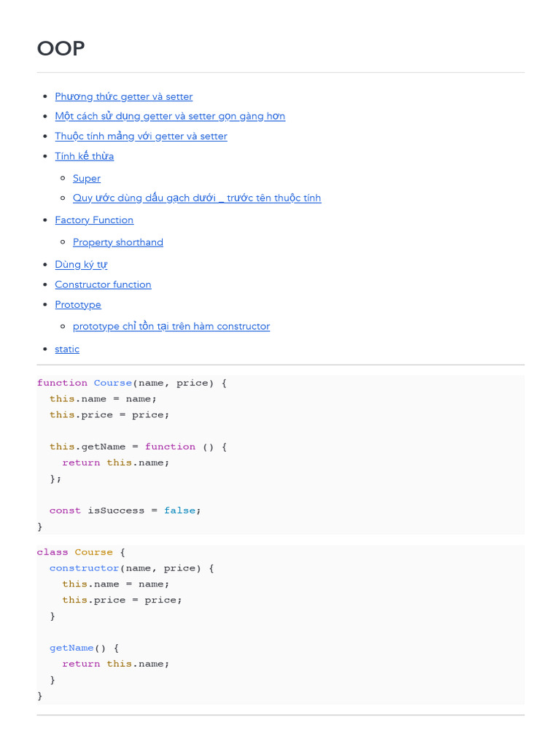560x747 pixels.
Task: Open the 'Prototype' contents link
Action: (78, 304)
